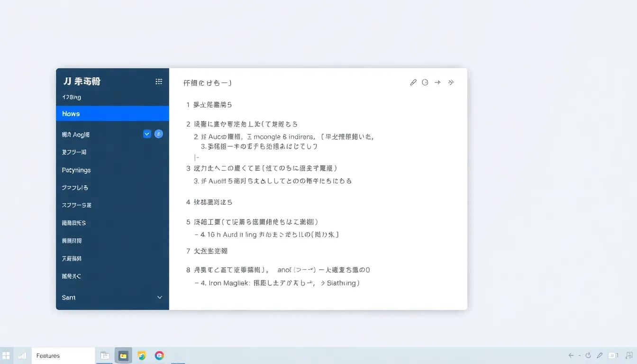The height and width of the screenshot is (364, 637).
Task: Click the sidebar app title heading
Action: 82,82
